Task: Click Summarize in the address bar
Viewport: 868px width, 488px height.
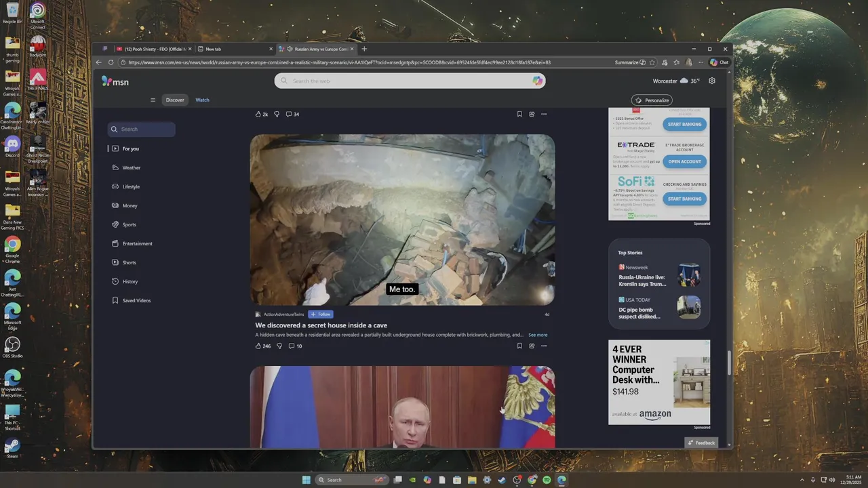Action: coord(630,62)
